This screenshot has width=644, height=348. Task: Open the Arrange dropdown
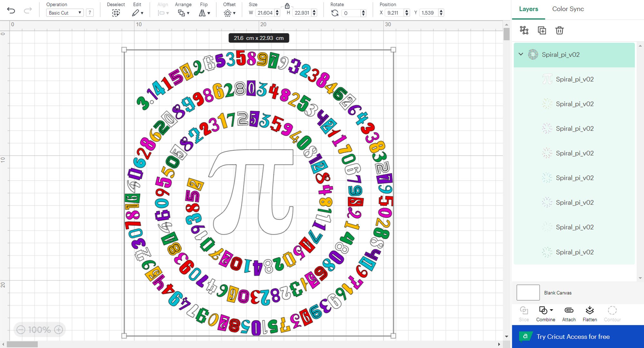click(184, 13)
